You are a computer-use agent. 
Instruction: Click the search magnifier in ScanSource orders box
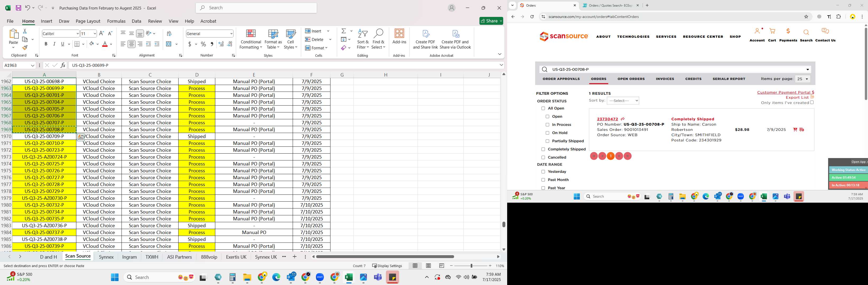tap(544, 69)
